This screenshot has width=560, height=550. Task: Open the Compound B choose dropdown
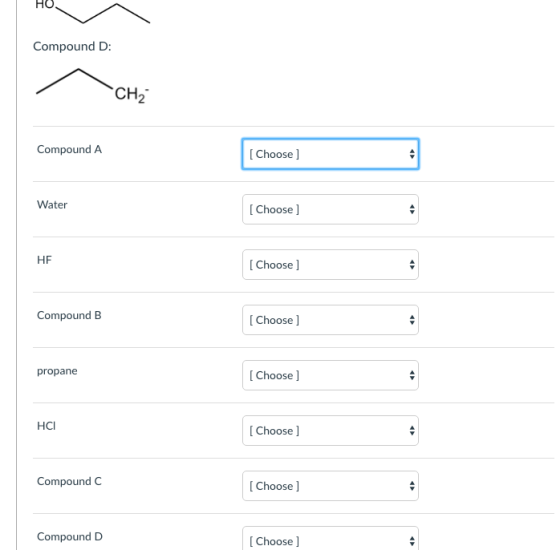point(330,320)
